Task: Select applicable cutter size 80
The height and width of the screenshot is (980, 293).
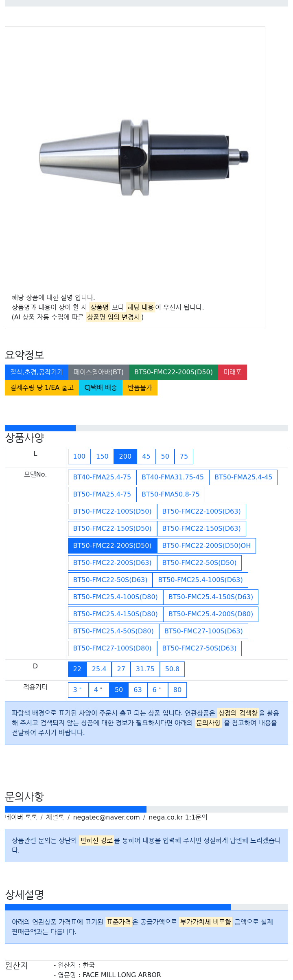Action: (x=177, y=690)
